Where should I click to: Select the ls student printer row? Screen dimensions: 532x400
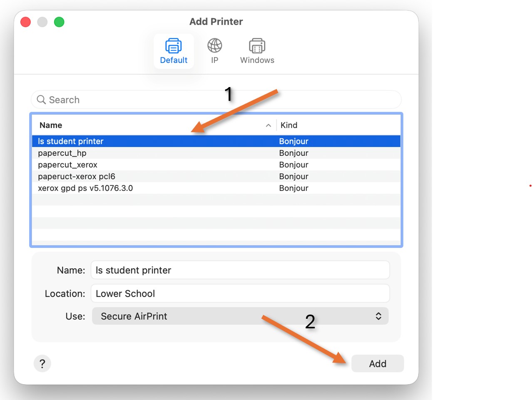pos(216,141)
